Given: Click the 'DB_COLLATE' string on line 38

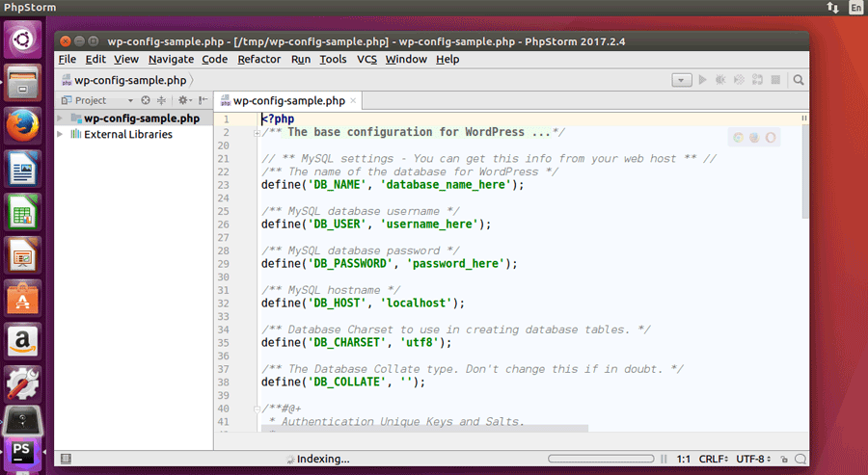Looking at the screenshot, I should point(346,383).
